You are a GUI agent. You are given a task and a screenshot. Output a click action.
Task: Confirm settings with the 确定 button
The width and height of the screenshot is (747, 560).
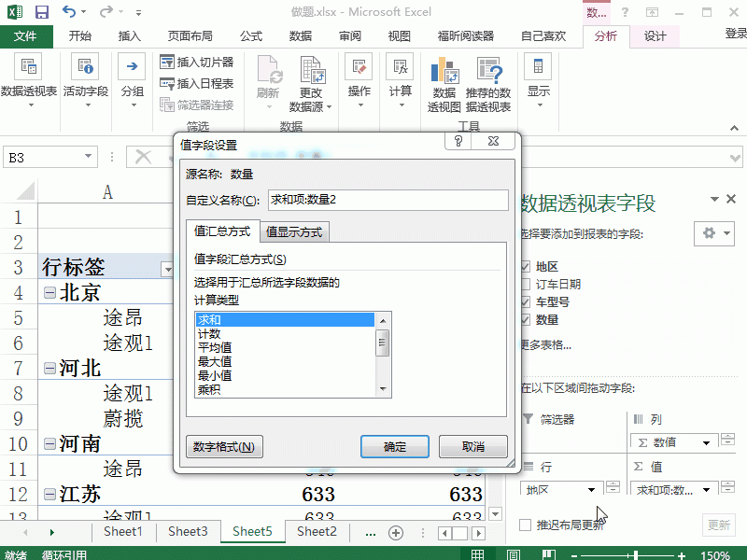pos(394,446)
